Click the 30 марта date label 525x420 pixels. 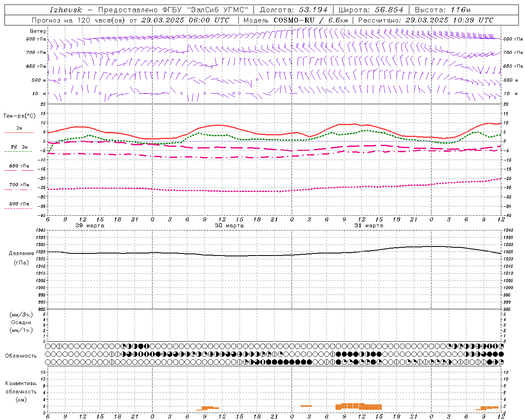point(229,226)
